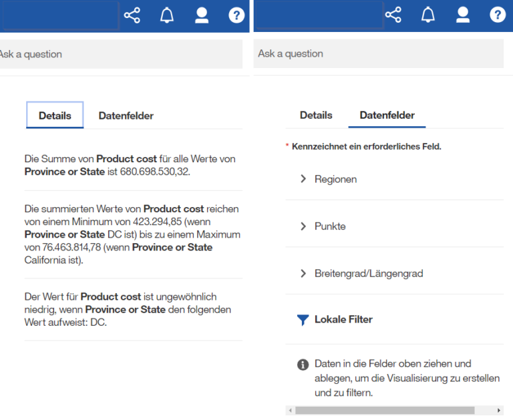
Task: Click the horizontal scrollbar thumb
Action: click(x=385, y=410)
